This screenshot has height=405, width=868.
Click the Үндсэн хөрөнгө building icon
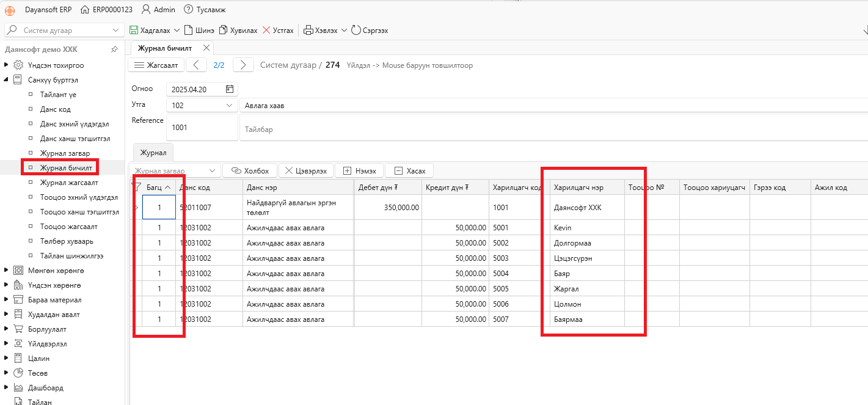(x=19, y=285)
